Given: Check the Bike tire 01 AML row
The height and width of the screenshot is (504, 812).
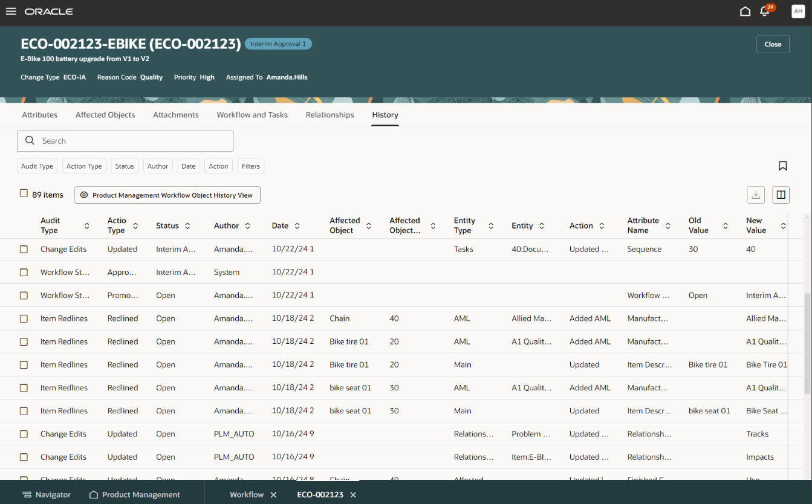Looking at the screenshot, I should [x=24, y=341].
